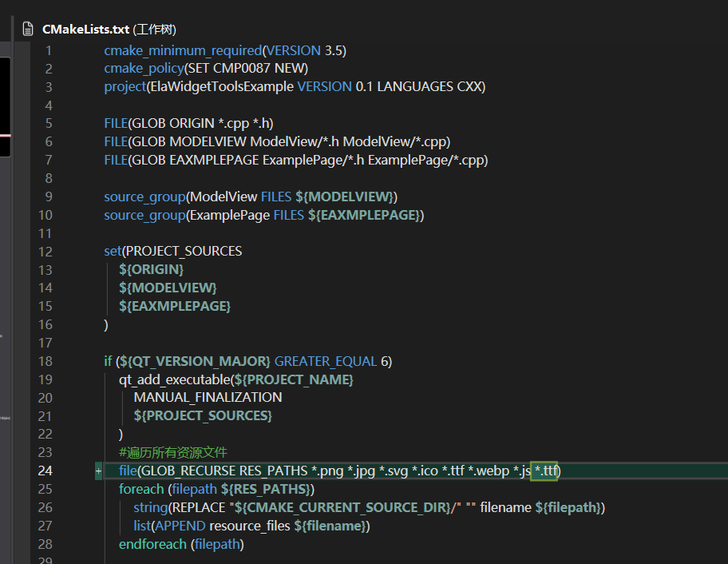Click the source_group command on line 9
This screenshot has height=564, width=728.
144,197
